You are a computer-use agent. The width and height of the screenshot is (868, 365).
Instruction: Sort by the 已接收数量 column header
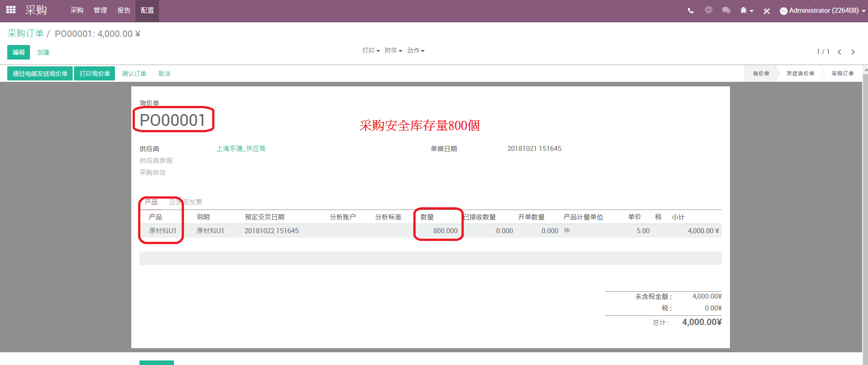480,217
